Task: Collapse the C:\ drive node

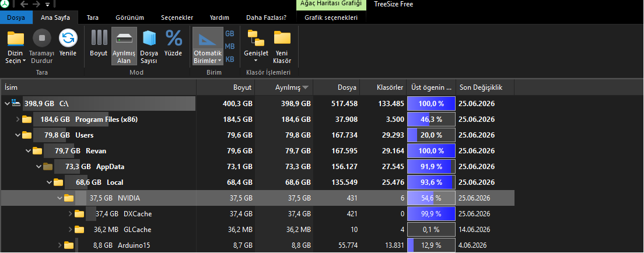Action: point(7,104)
